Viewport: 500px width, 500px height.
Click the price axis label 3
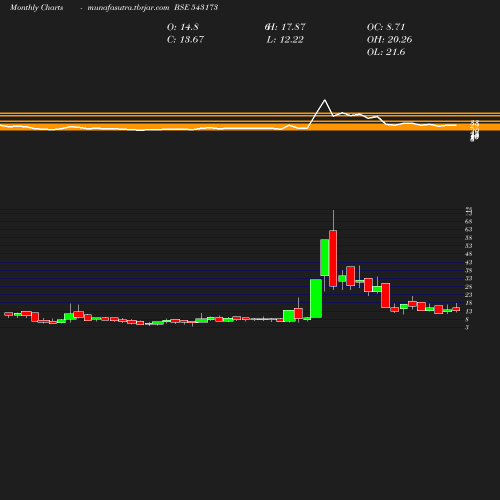467,327
